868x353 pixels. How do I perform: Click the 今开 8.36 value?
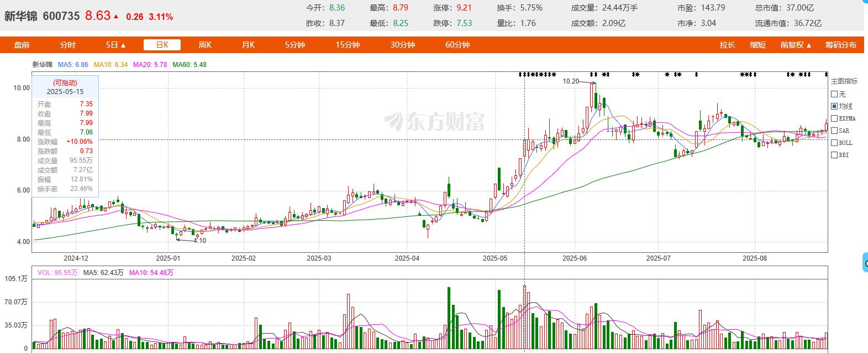click(336, 8)
